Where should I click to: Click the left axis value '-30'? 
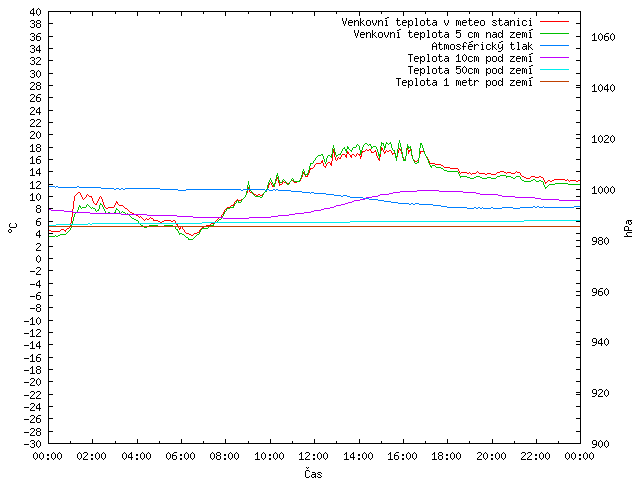33,444
